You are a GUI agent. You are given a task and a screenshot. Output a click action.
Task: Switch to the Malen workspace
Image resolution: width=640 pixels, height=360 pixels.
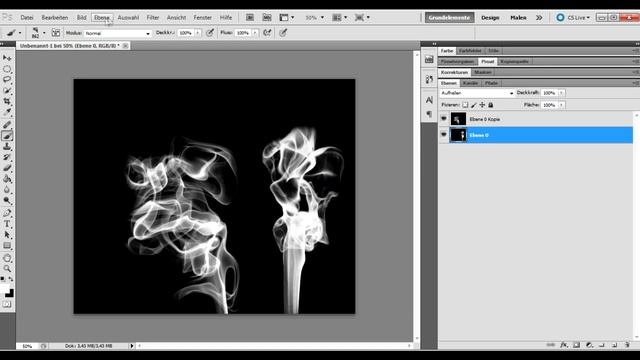coord(518,18)
